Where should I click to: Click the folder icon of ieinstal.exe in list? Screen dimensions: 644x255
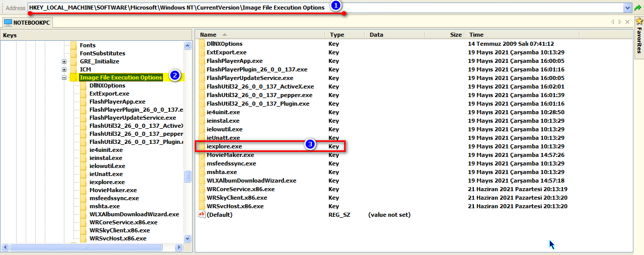(202, 121)
